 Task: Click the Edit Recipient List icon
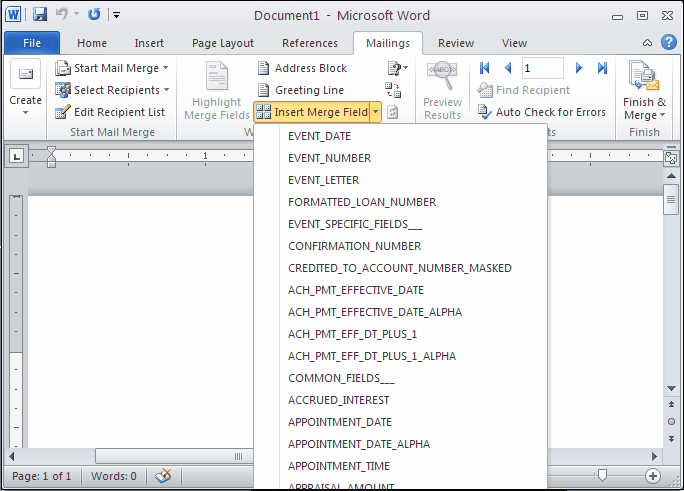coord(63,112)
